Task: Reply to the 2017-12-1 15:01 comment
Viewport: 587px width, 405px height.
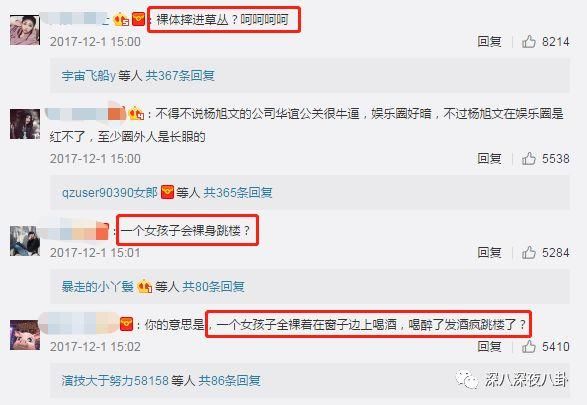Action: click(489, 253)
